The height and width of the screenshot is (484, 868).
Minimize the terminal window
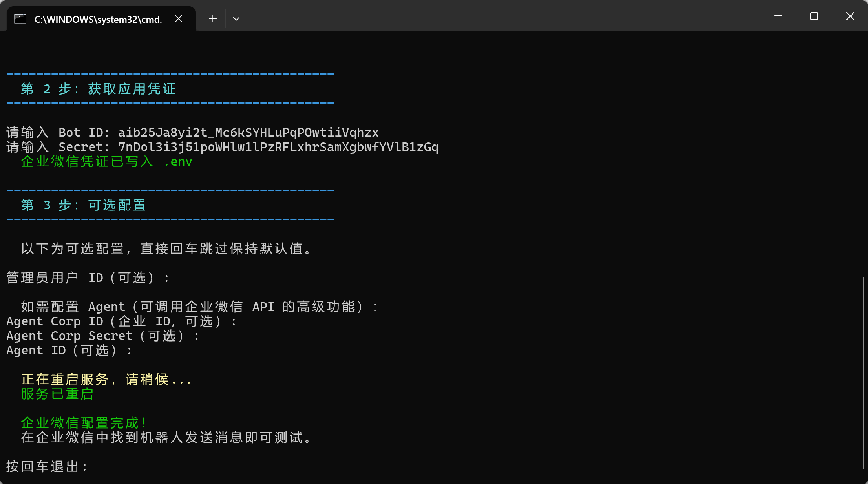(778, 16)
